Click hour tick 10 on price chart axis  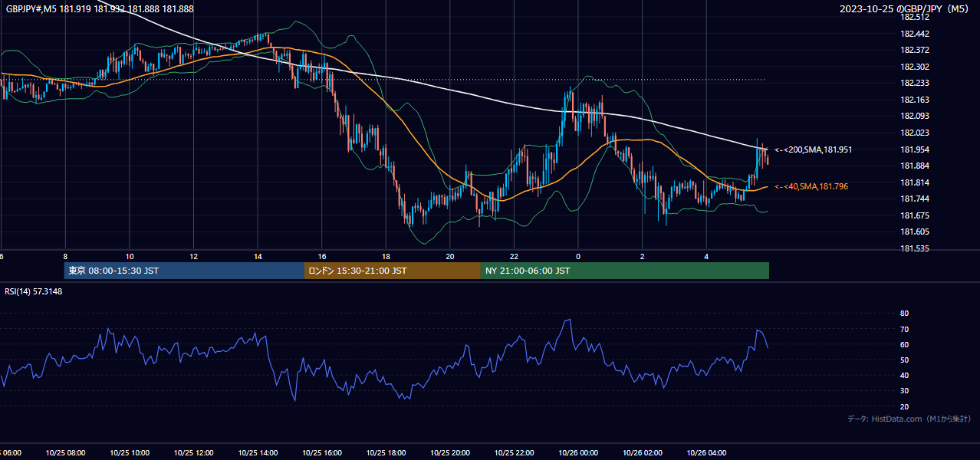[x=130, y=256]
